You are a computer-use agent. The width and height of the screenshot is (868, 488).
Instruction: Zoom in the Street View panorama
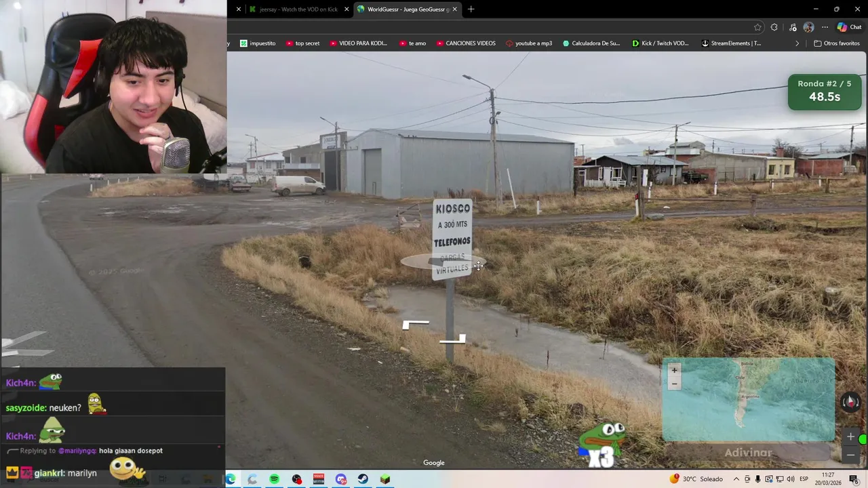(x=850, y=436)
